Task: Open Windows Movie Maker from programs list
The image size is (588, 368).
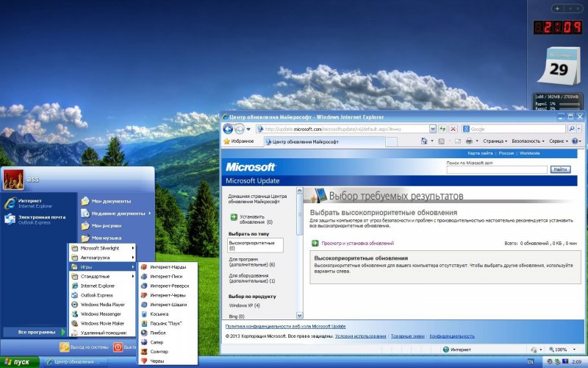Action: pyautogui.click(x=102, y=323)
